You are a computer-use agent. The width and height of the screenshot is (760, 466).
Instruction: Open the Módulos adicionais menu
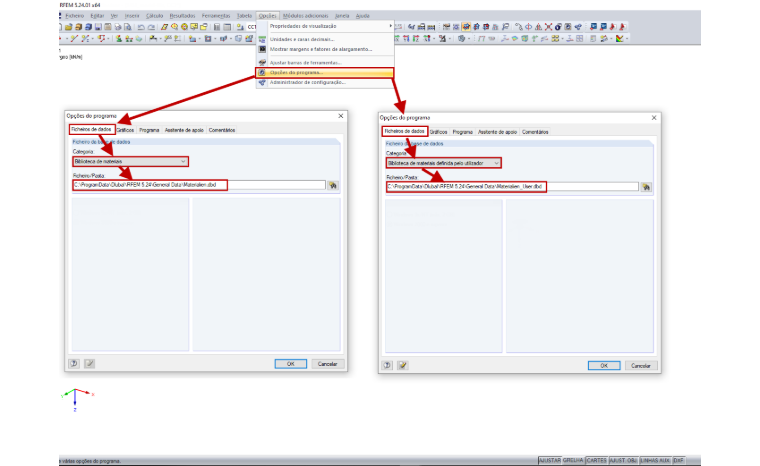[305, 16]
